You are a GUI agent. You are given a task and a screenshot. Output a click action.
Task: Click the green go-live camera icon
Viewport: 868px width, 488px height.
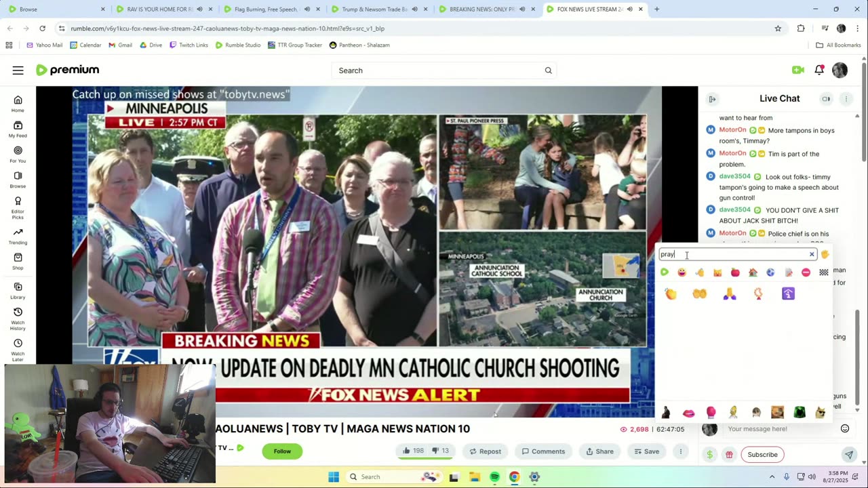coord(797,70)
